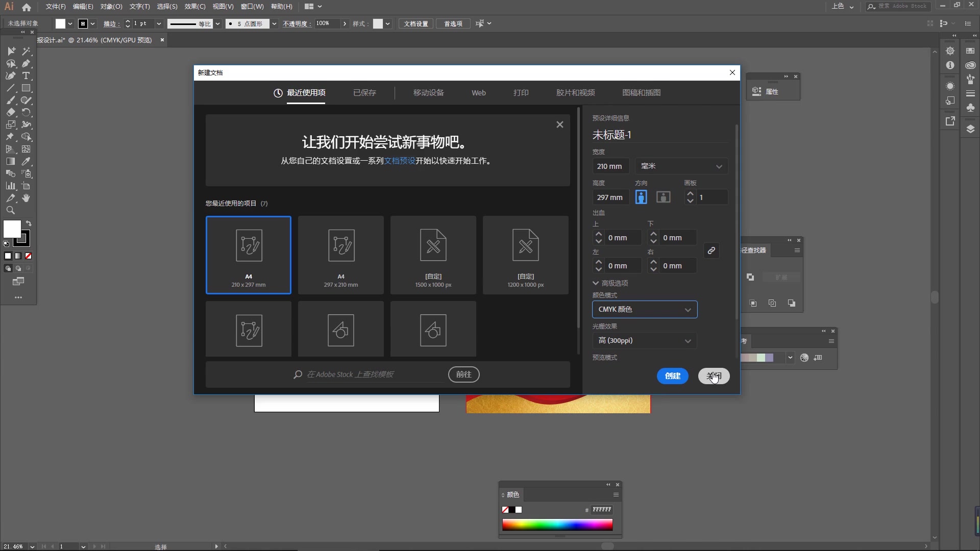This screenshot has height=551, width=980.
Task: Click the color swatch in颜色 panel
Action: click(x=518, y=509)
